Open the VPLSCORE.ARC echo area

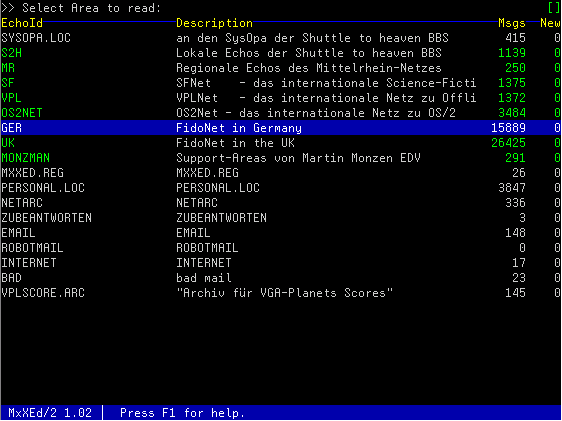pos(43,293)
